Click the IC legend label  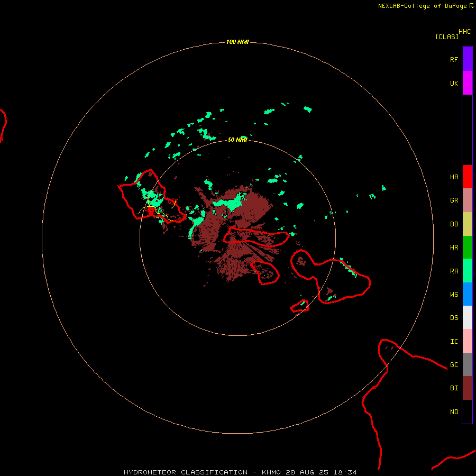coord(454,342)
